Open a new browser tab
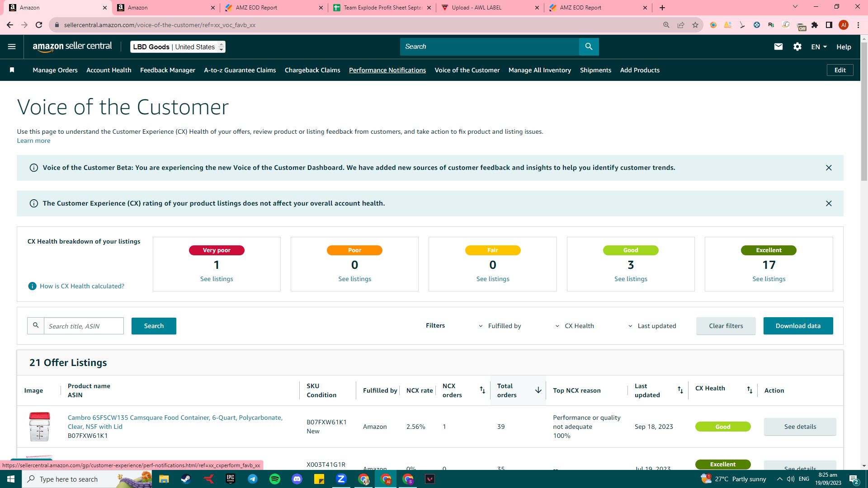The image size is (868, 488). tap(662, 8)
